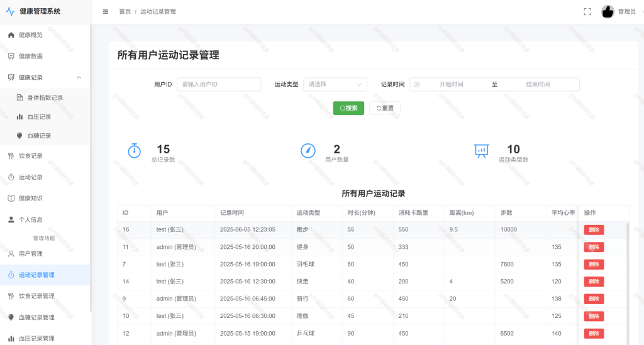Enter fullscreen mode with the fullscreen icon
The width and height of the screenshot is (644, 345).
(x=587, y=11)
